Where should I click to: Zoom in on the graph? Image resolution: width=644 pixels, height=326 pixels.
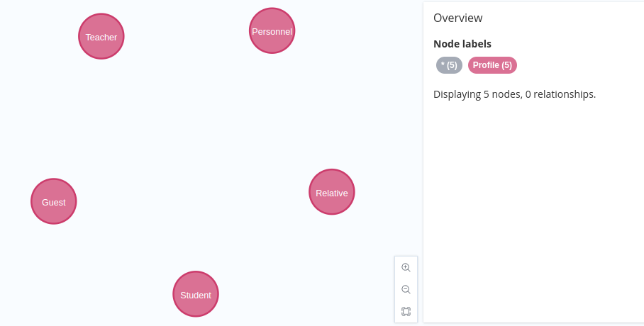pos(406,268)
